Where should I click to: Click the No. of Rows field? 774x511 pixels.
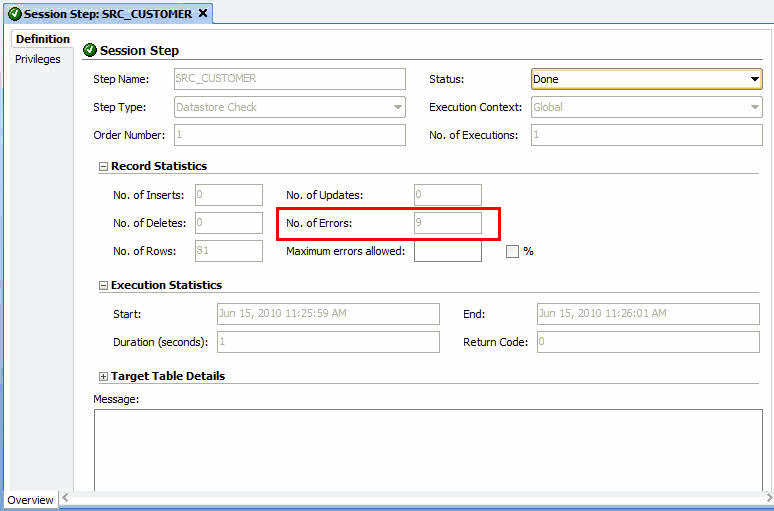(229, 251)
